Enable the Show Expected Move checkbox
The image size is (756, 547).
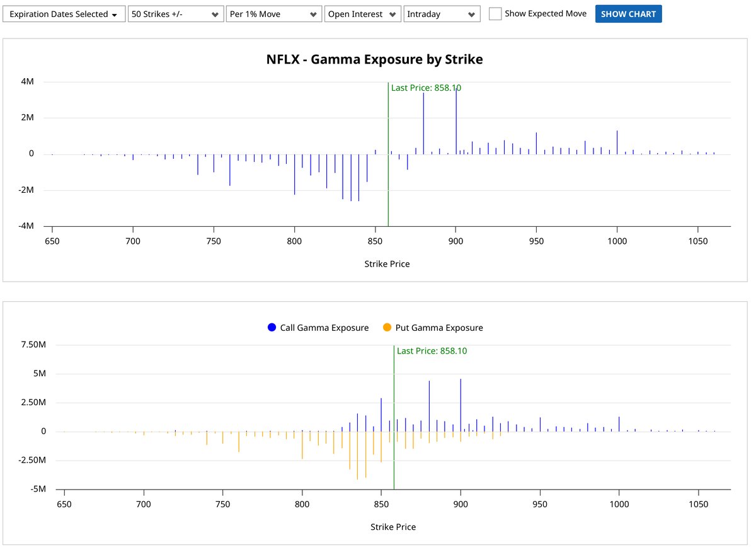[x=495, y=14]
